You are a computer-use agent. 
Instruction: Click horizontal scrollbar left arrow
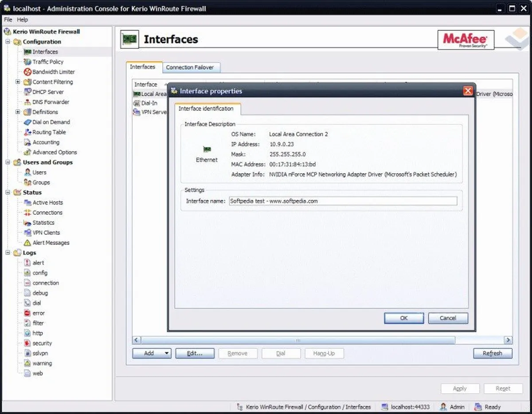click(x=137, y=340)
